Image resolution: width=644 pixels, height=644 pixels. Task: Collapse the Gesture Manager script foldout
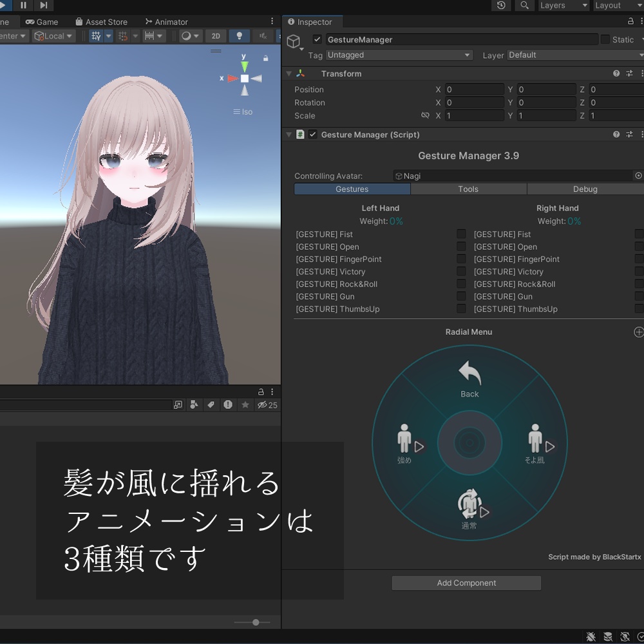click(x=289, y=135)
